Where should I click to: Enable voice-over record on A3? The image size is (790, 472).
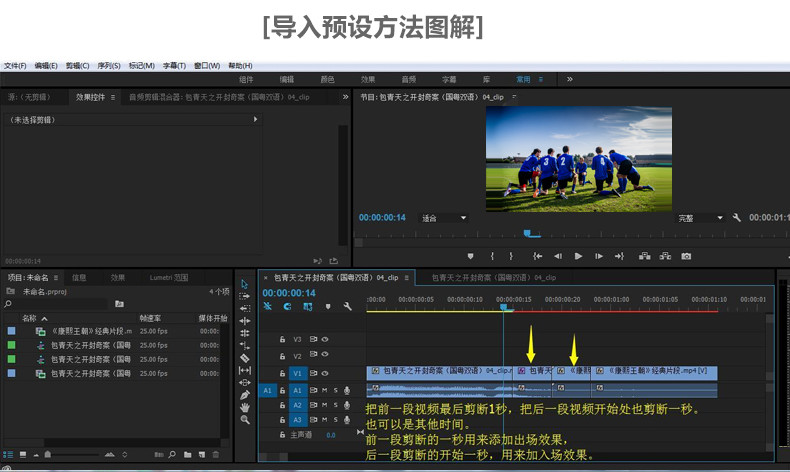coord(347,420)
